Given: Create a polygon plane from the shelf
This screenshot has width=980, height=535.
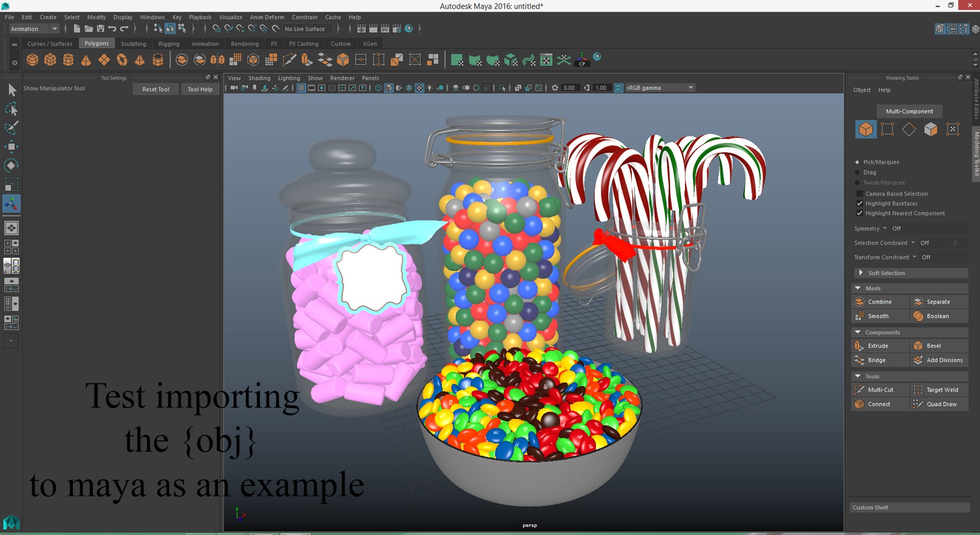Looking at the screenshot, I should pos(104,60).
